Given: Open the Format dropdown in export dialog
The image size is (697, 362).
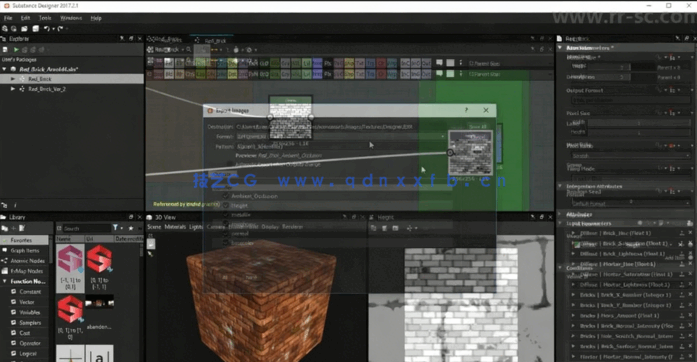Looking at the screenshot, I should pos(340,137).
